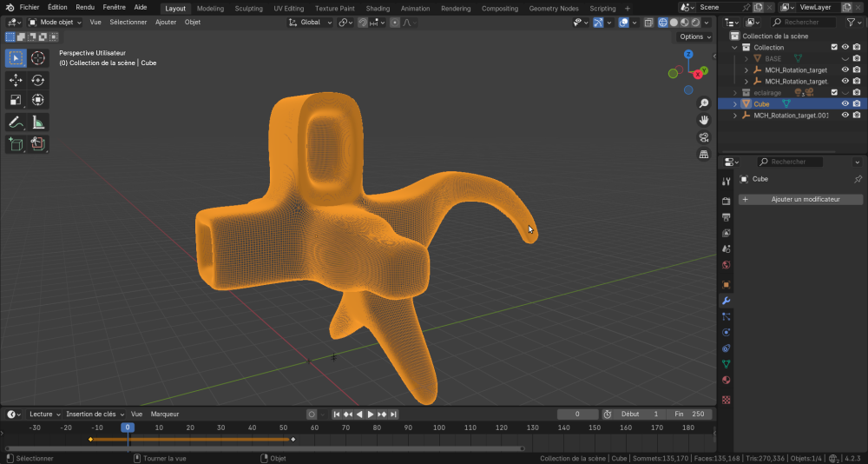Open the World properties tab
868x464 pixels.
tap(727, 265)
